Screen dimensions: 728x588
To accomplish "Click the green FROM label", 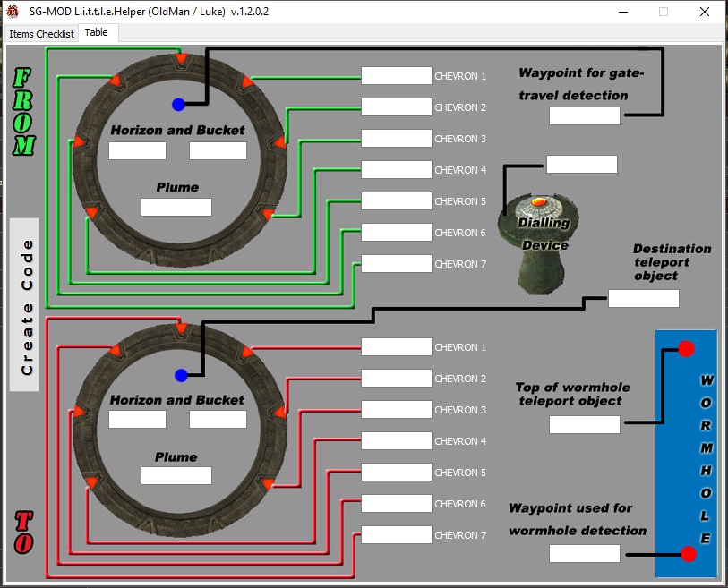I will tap(23, 111).
